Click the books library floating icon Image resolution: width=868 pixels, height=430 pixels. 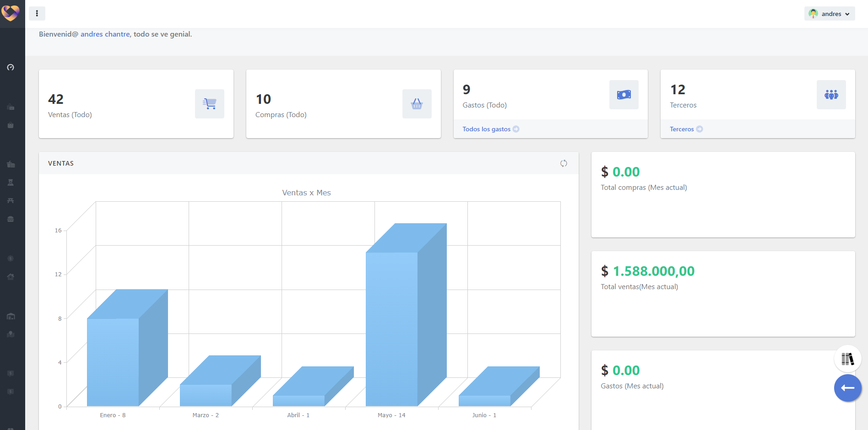(847, 359)
